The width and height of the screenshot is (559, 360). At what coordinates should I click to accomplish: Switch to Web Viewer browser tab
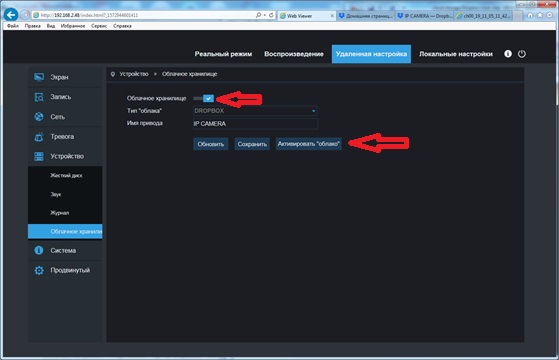(306, 16)
